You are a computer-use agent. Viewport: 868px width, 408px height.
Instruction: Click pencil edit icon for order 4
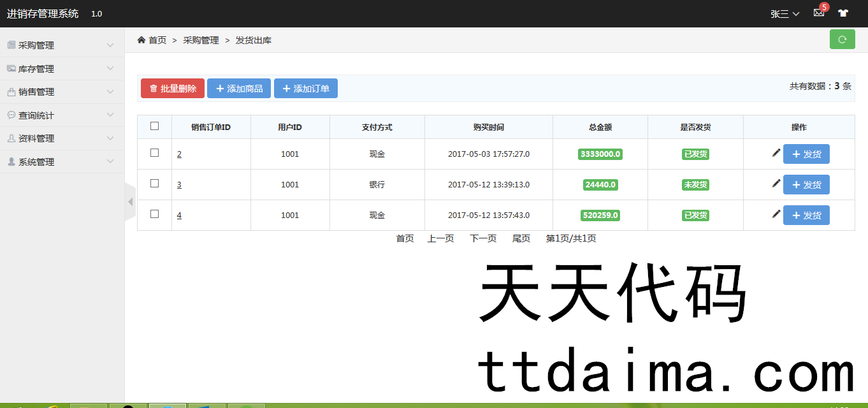(x=776, y=214)
